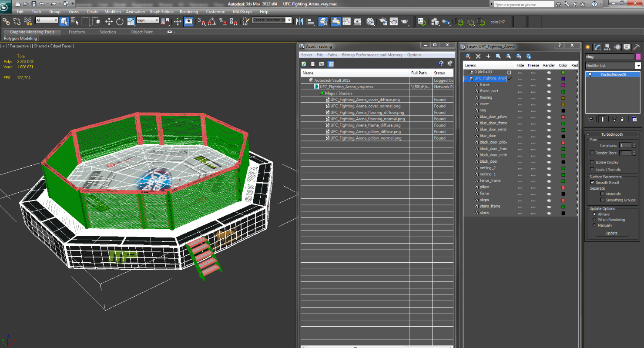Open the Graph Editors menu

(x=161, y=12)
